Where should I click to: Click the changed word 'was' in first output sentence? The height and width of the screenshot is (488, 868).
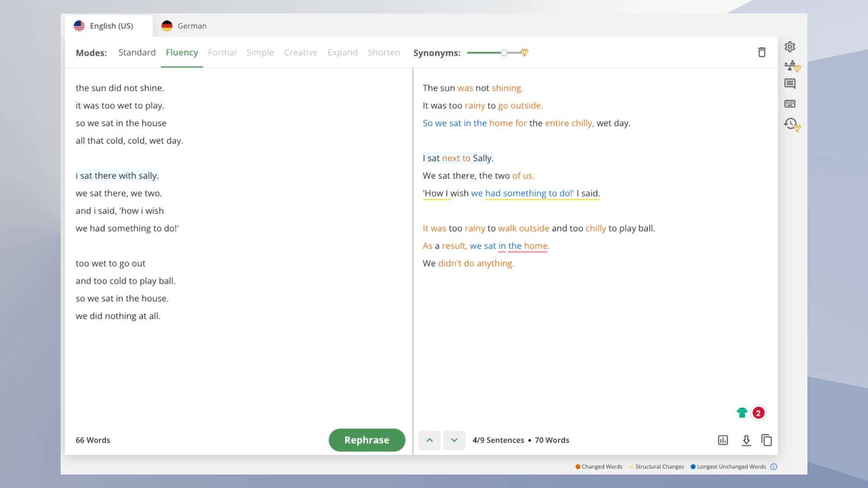click(x=465, y=88)
